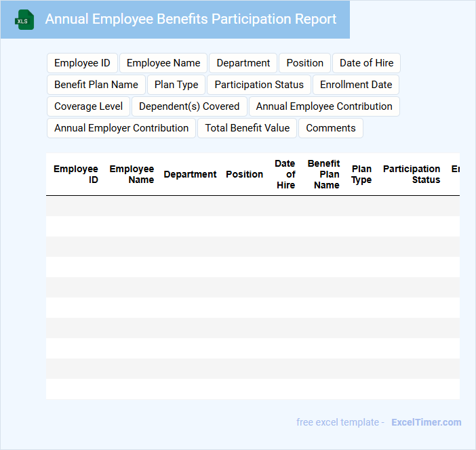Viewport: 476px width, 450px height.
Task: Click the Participation Status column header
Action: pyautogui.click(x=412, y=174)
